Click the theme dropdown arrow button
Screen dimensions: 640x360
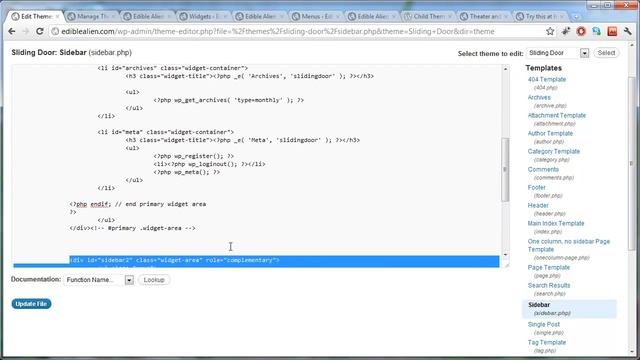(584, 53)
